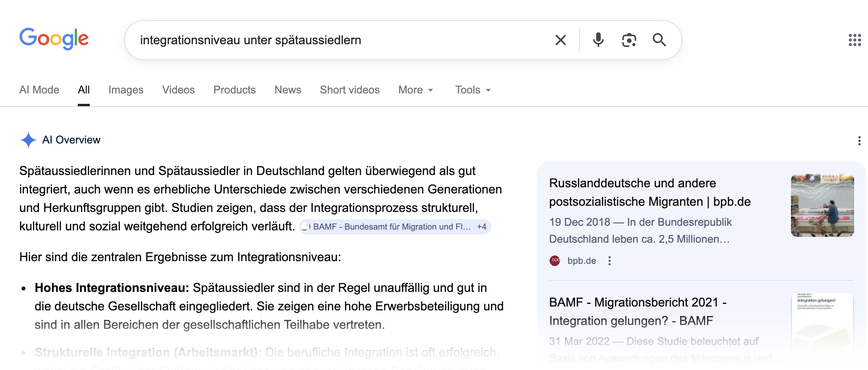Switch to the Images tab
The width and height of the screenshot is (868, 370).
(x=126, y=90)
